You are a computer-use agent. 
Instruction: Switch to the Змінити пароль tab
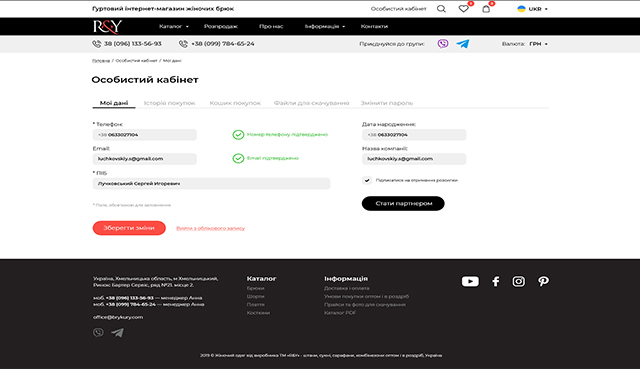pos(387,103)
